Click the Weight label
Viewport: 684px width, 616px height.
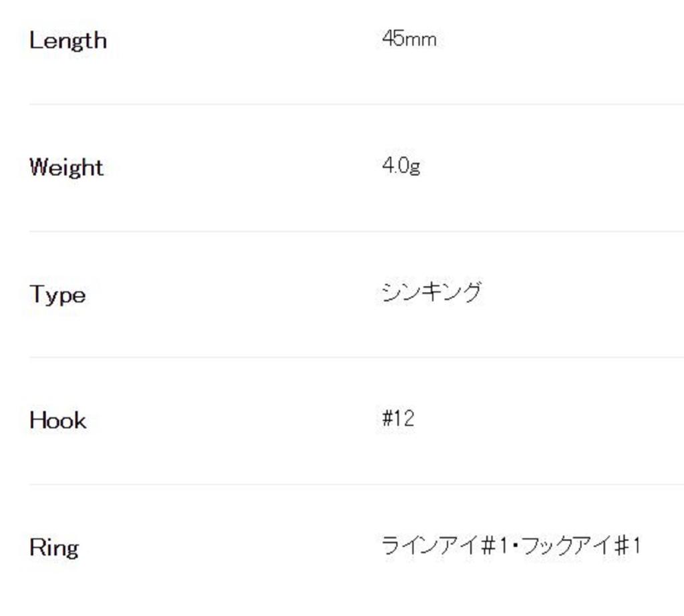(66, 167)
